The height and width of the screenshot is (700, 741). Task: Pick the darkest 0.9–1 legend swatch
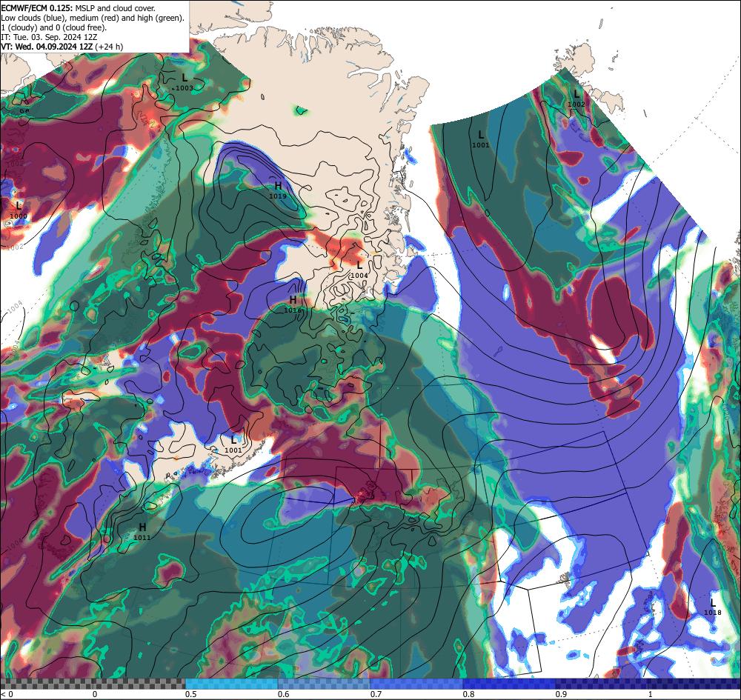point(648,684)
